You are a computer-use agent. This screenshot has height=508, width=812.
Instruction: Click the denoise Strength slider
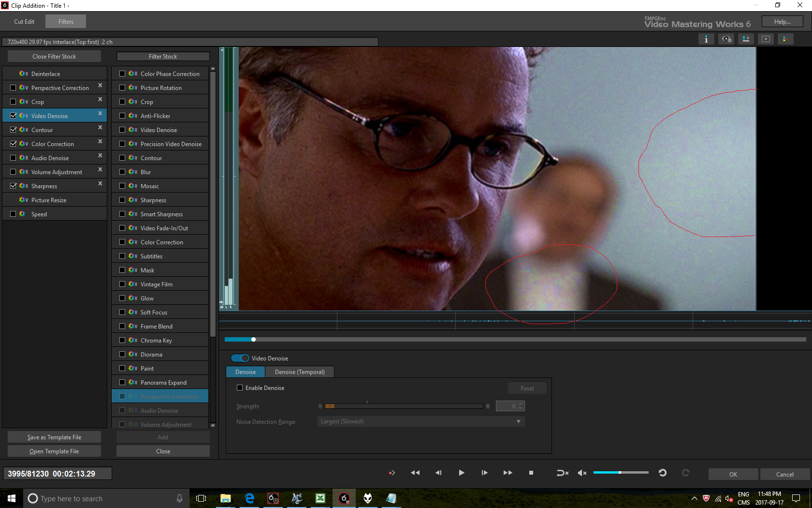pos(404,406)
